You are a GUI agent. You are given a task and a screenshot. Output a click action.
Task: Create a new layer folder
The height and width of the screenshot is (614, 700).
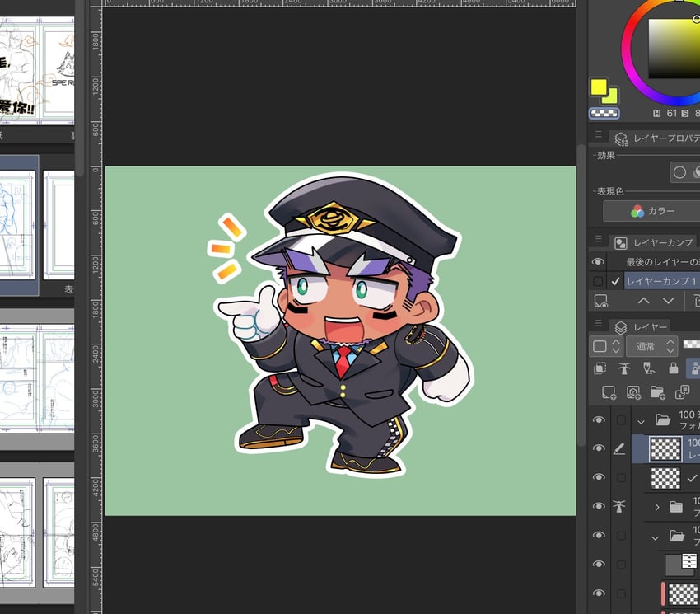pyautogui.click(x=658, y=393)
